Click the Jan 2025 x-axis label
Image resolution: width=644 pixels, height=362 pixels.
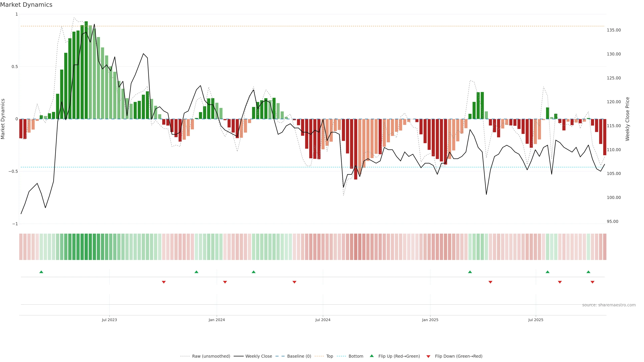[430, 320]
